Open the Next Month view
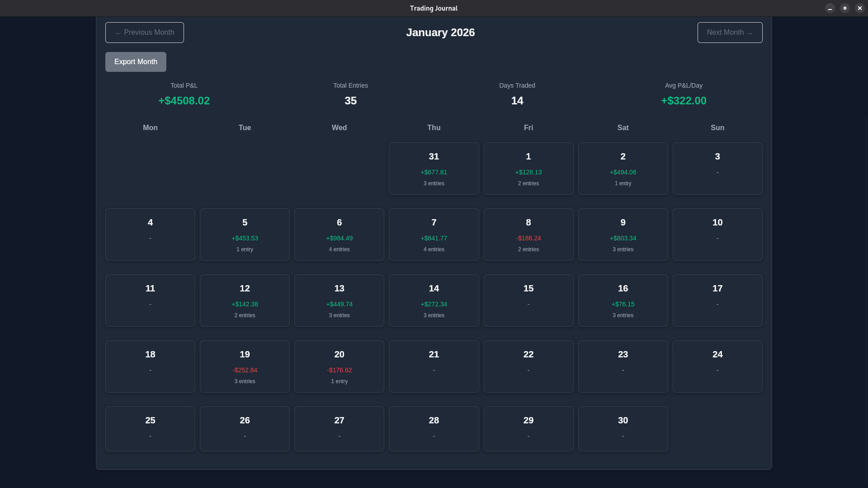 point(729,32)
